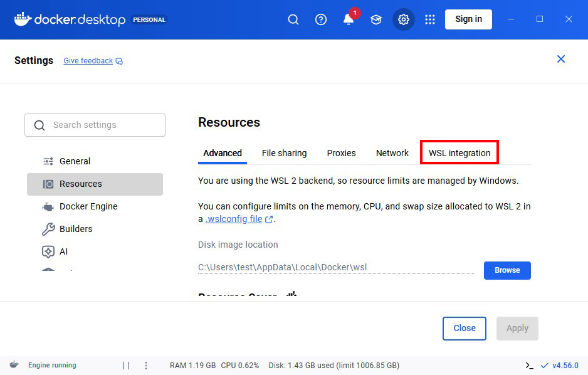Open the notifications bell
Screen dimensions: 588x375
pyautogui.click(x=349, y=19)
